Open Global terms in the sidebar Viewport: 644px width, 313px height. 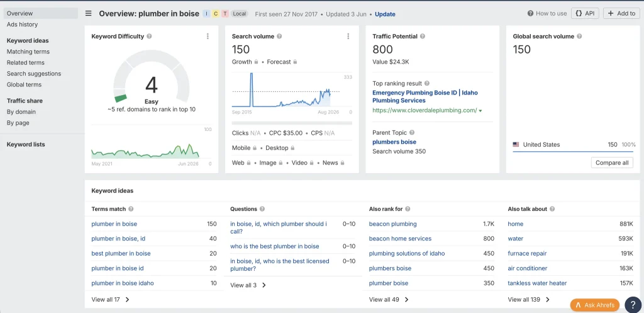coord(25,84)
